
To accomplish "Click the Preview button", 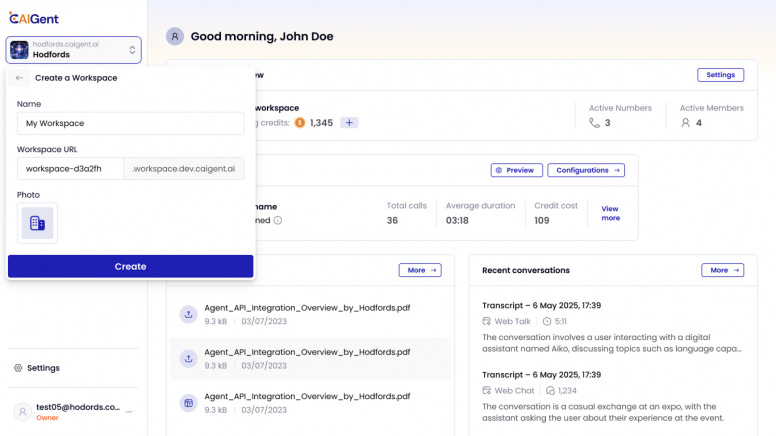I will click(x=516, y=170).
